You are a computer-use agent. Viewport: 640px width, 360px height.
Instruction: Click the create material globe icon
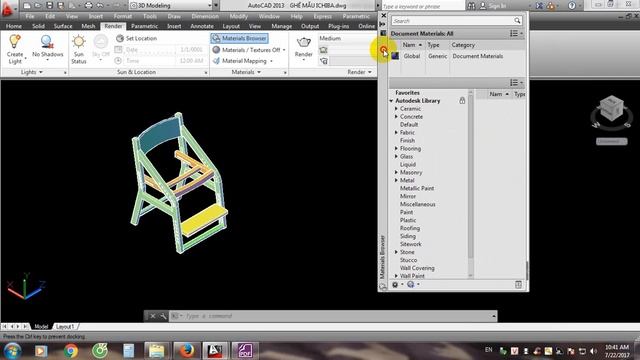coord(411,284)
